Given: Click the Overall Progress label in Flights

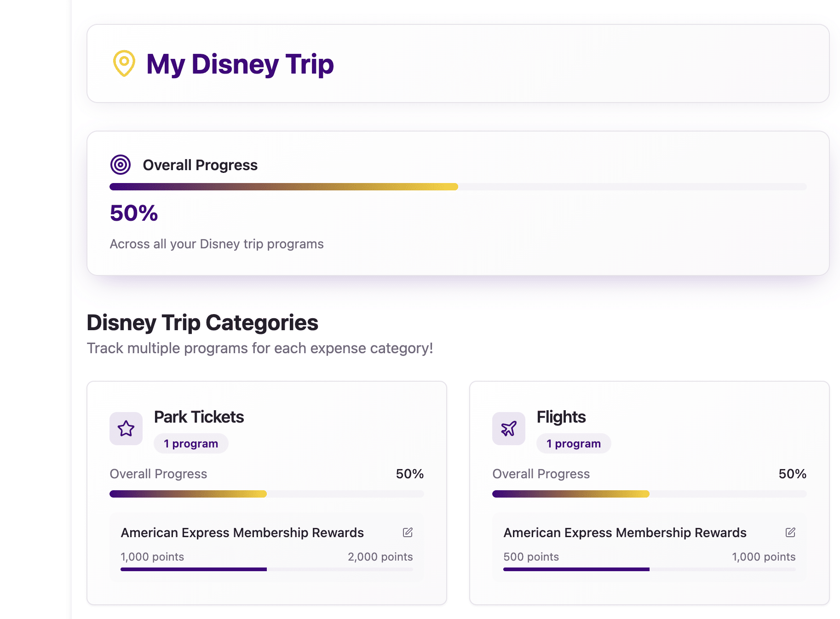Looking at the screenshot, I should point(541,474).
